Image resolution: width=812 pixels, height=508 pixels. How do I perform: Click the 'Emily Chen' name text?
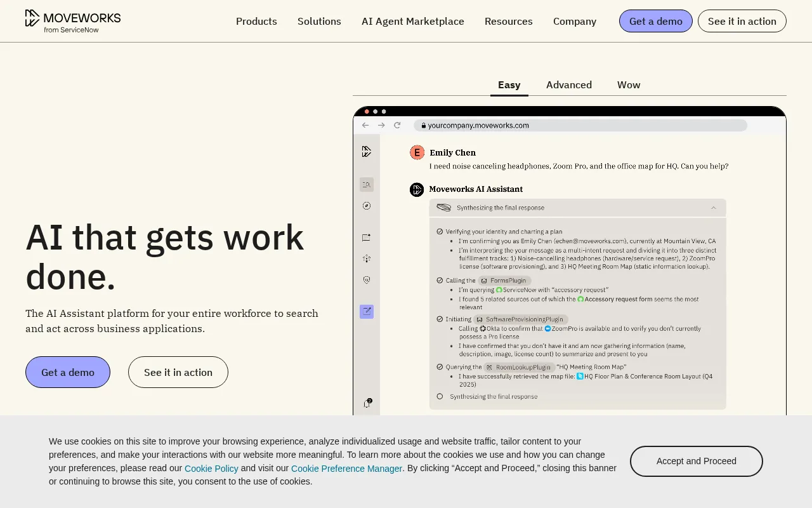[x=452, y=152]
